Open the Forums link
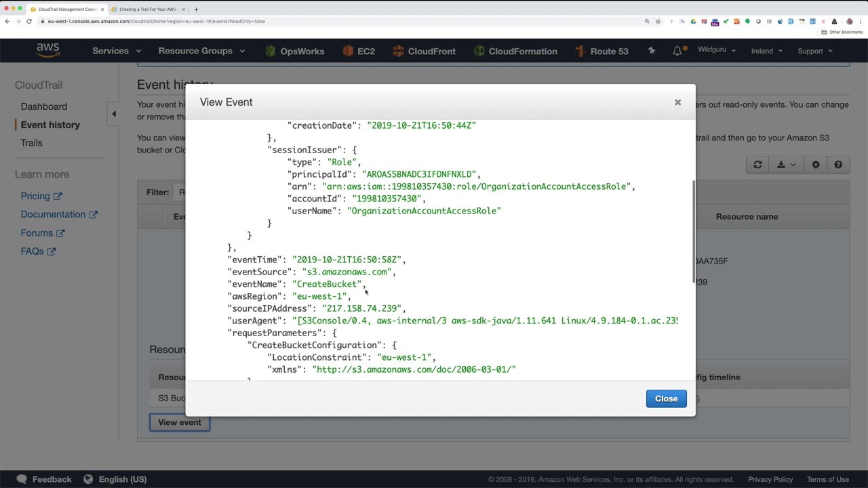868x488 pixels. (x=43, y=232)
